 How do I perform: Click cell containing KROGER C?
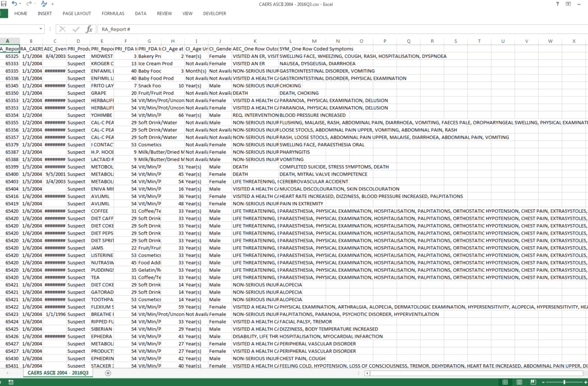[102, 64]
